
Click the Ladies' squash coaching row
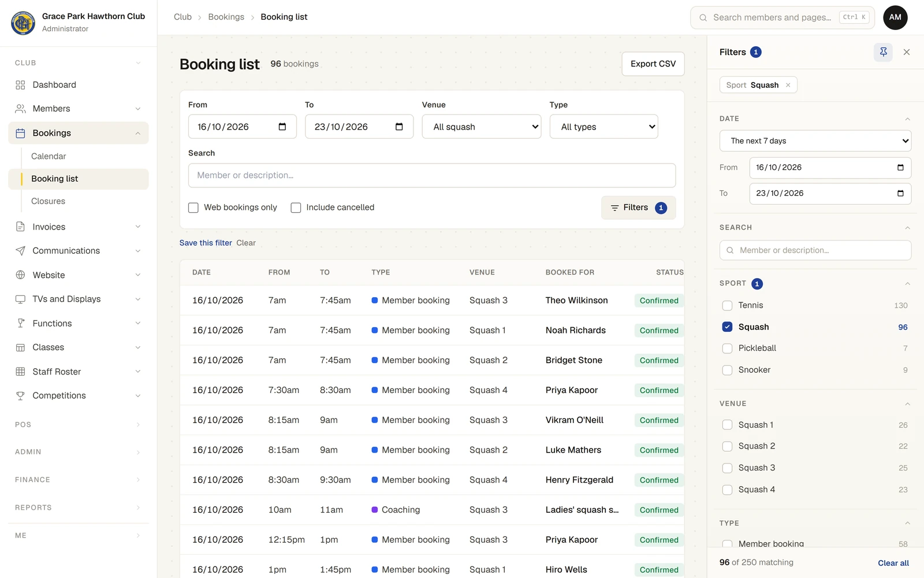point(432,510)
